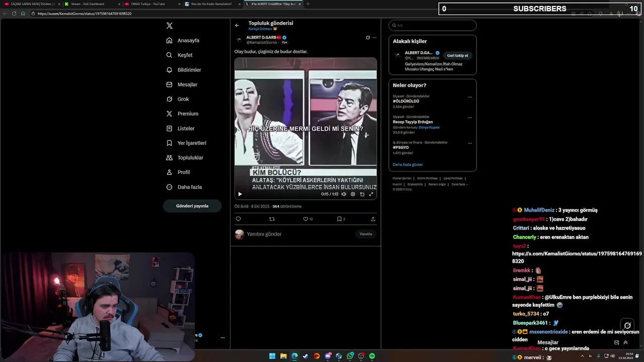This screenshot has height=362, width=644.
Task: Go back with post header arrow
Action: 237,25
